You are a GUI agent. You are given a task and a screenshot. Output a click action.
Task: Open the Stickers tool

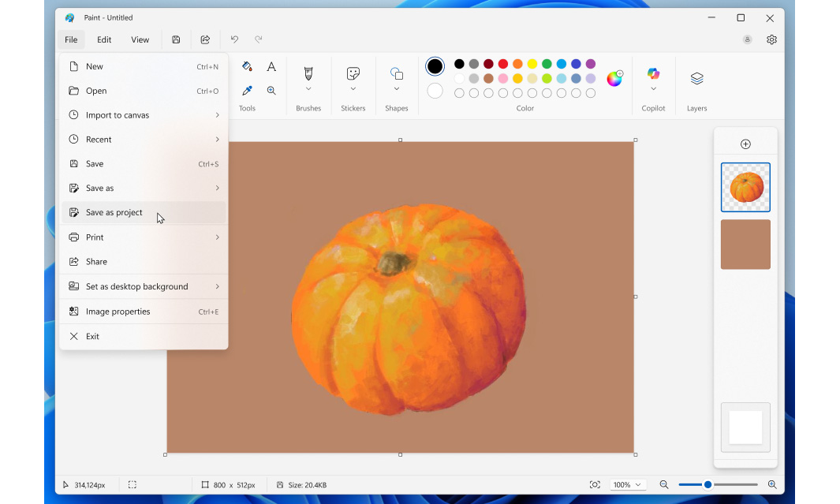pyautogui.click(x=353, y=75)
